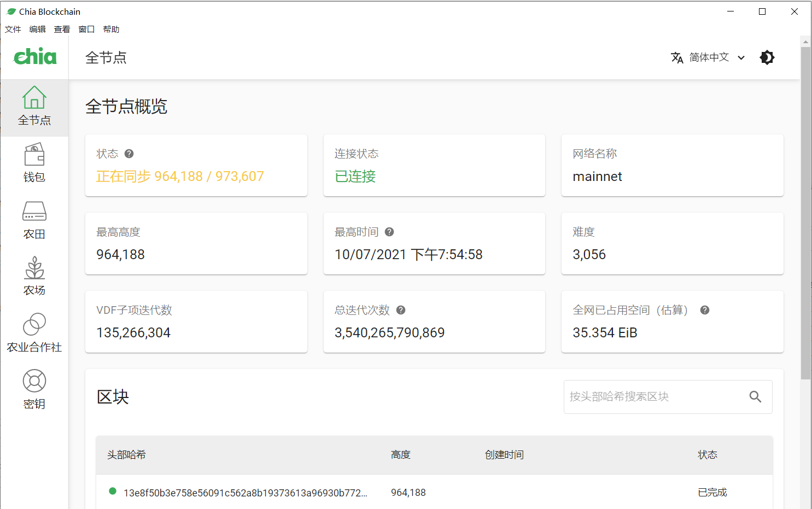Open block row 13e8f50b3e758e56091c562a8b19373613a96930b772…
Screen dimensions: 812x509
(x=434, y=492)
